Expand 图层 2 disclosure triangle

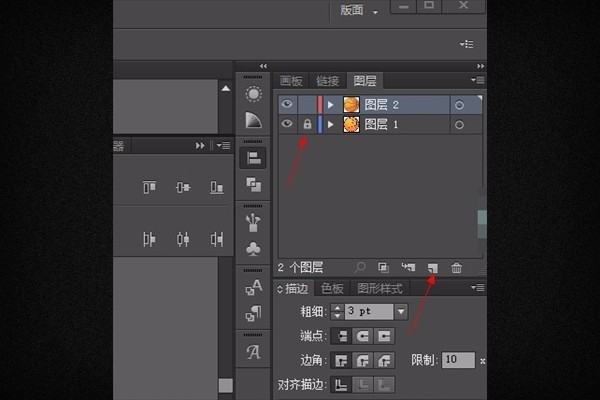click(x=331, y=104)
